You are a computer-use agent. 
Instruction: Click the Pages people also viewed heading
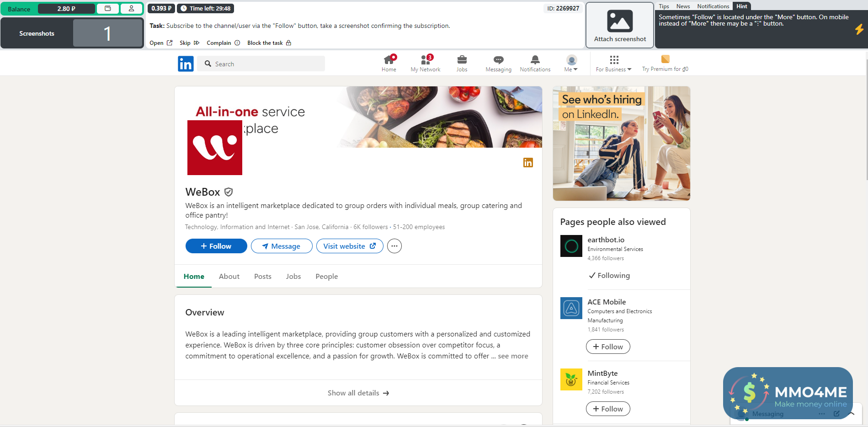coord(613,222)
